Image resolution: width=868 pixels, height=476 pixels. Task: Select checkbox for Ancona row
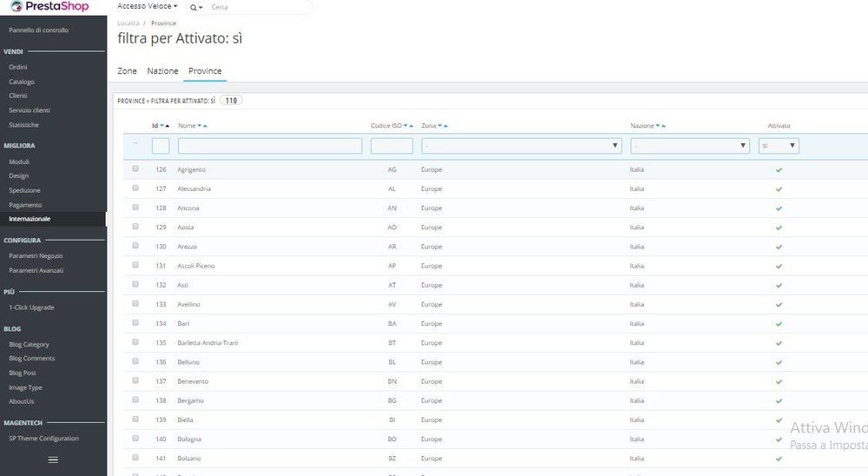click(135, 208)
